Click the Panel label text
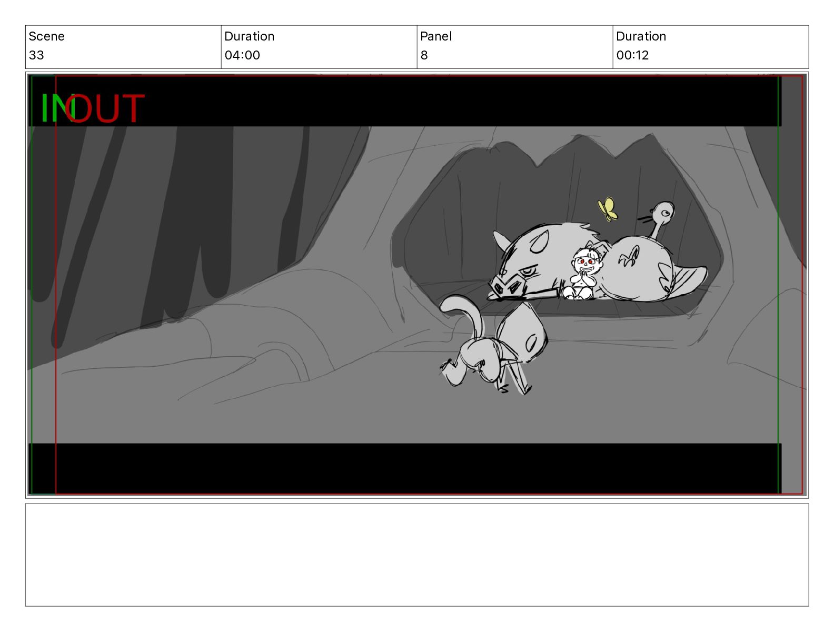Viewport: 834px width, 644px height. [x=436, y=36]
